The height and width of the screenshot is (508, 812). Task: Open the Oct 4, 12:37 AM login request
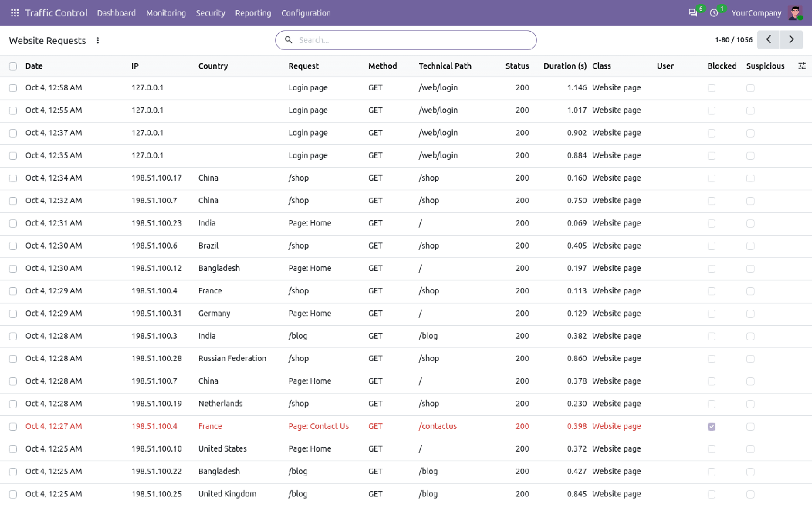click(x=406, y=133)
